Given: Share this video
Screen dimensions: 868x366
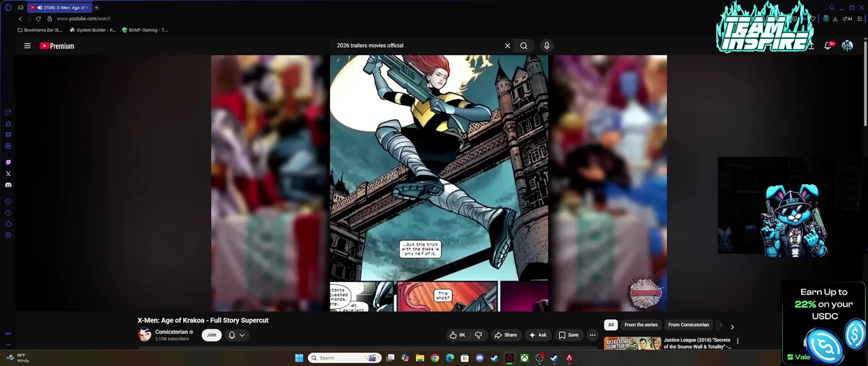Looking at the screenshot, I should [x=505, y=335].
